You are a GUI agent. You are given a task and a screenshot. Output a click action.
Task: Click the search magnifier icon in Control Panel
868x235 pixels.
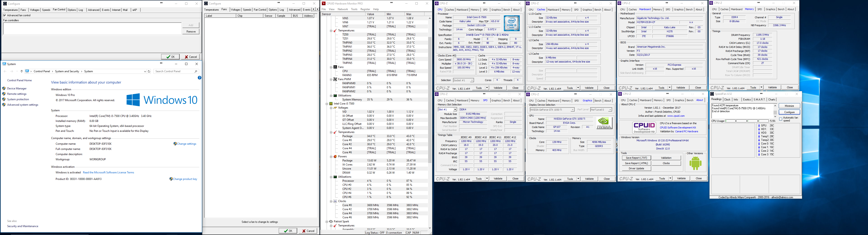tap(196, 71)
